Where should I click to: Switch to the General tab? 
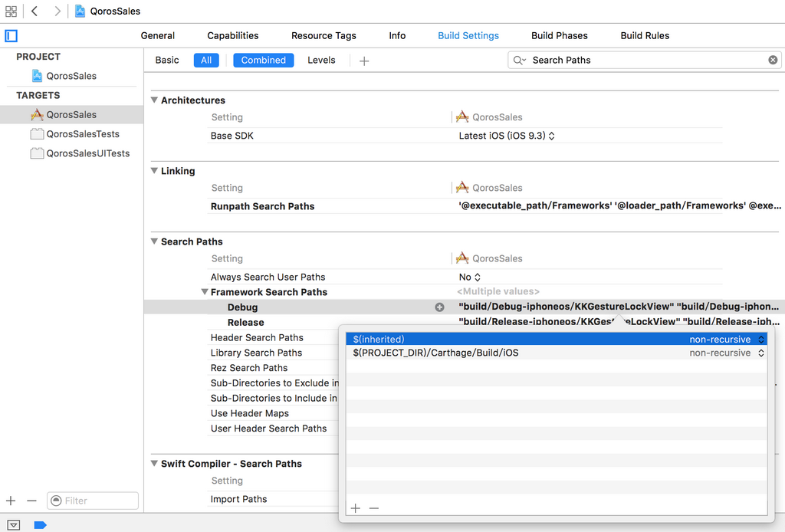(x=158, y=35)
